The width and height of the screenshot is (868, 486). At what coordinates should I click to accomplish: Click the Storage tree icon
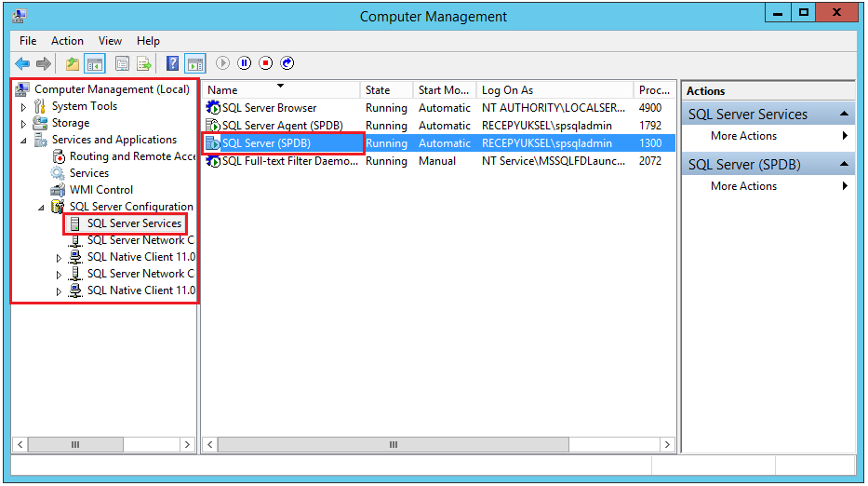pyautogui.click(x=40, y=123)
